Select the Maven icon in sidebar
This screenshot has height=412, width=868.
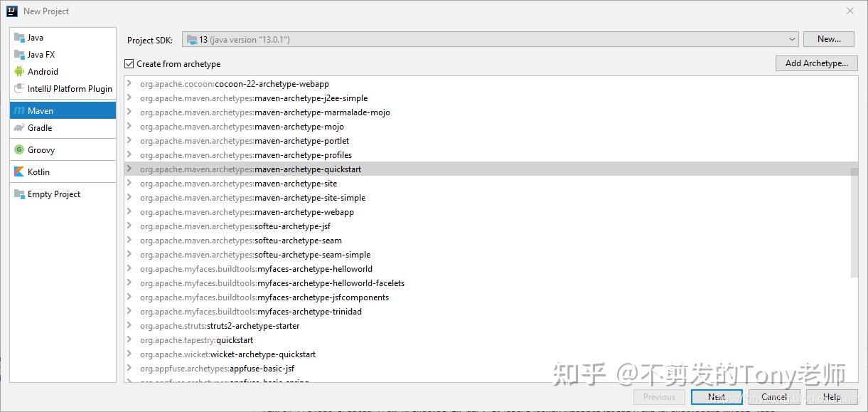click(x=22, y=110)
